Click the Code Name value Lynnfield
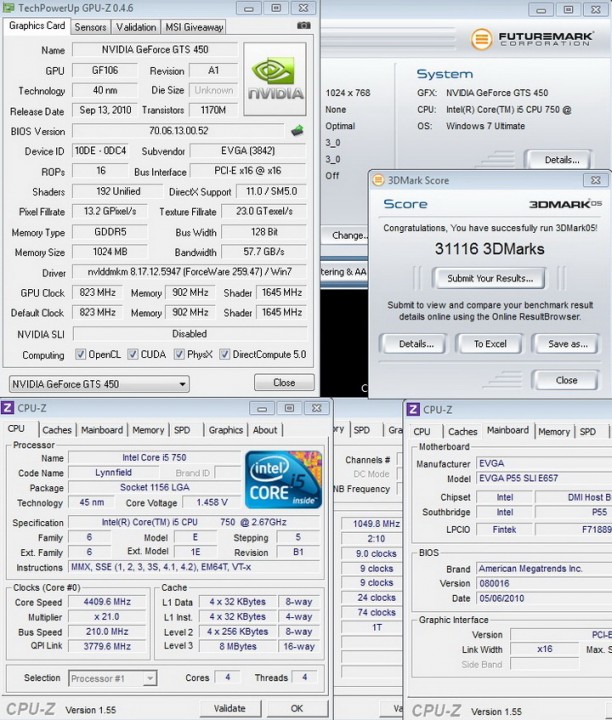The width and height of the screenshot is (612, 720). 113,472
